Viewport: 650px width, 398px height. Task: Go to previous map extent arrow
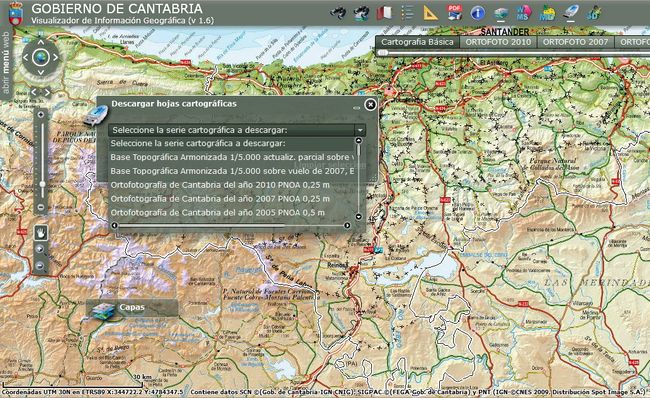point(34,92)
